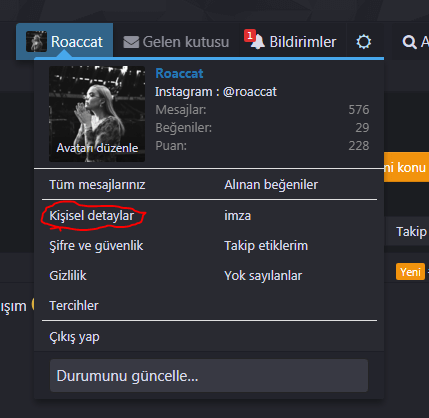
Task: Click the magnifier search icon
Action: click(409, 42)
